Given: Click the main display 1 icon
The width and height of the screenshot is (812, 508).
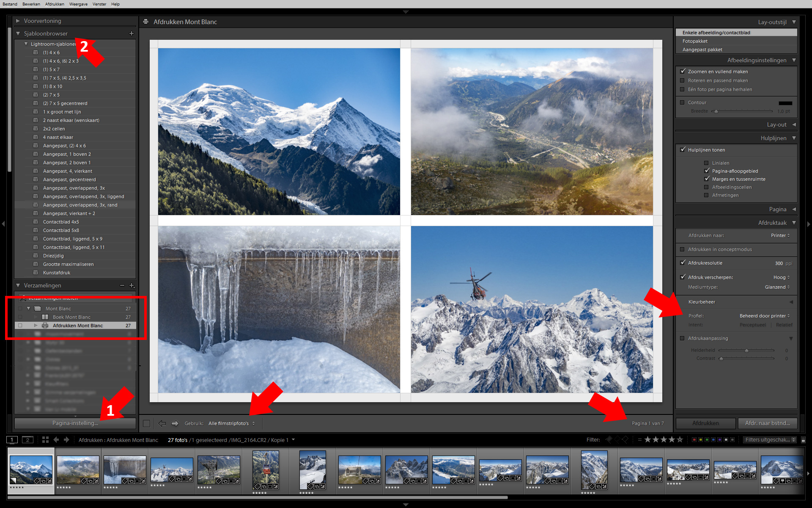Looking at the screenshot, I should (12, 440).
